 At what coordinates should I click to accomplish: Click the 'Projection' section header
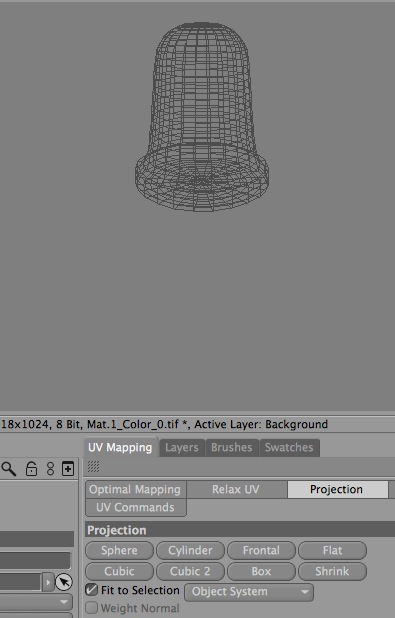click(240, 530)
